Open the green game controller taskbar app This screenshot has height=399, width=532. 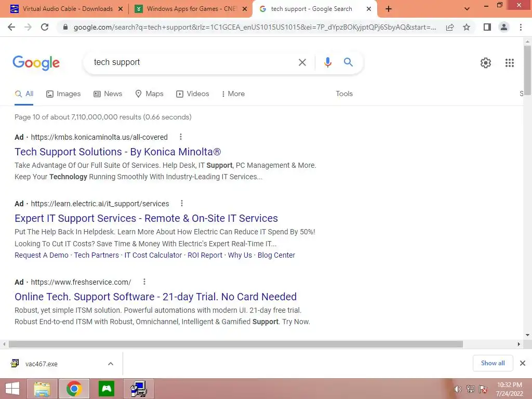point(107,389)
